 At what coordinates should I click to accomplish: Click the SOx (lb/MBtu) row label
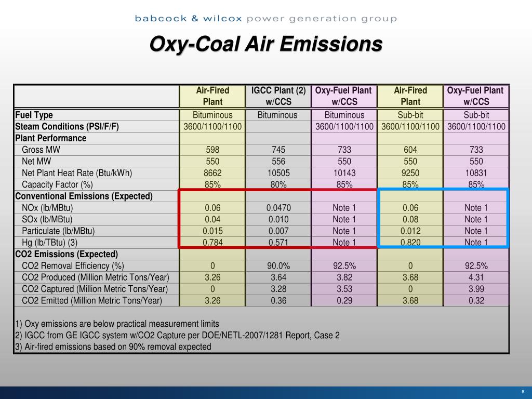(47, 219)
